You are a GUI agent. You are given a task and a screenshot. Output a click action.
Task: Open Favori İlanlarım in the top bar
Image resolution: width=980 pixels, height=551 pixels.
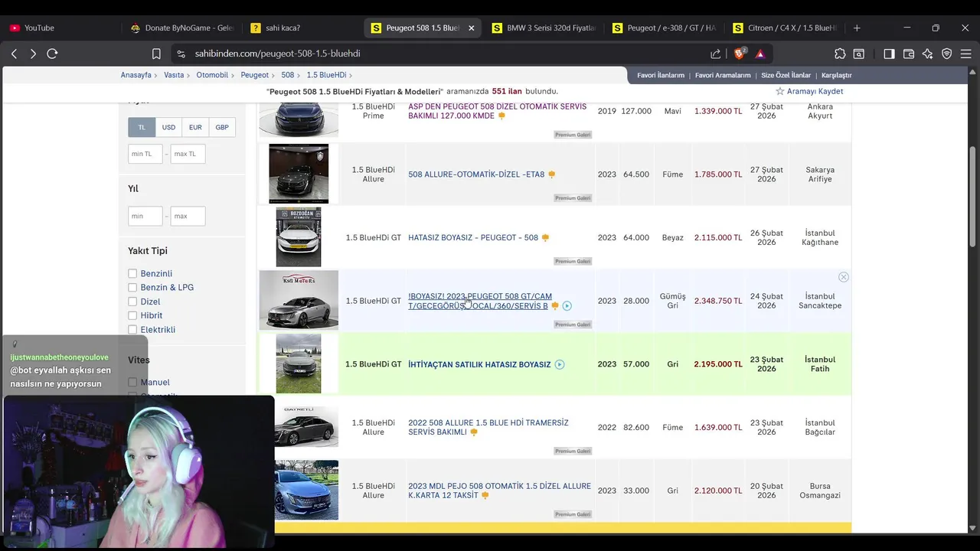click(x=661, y=75)
